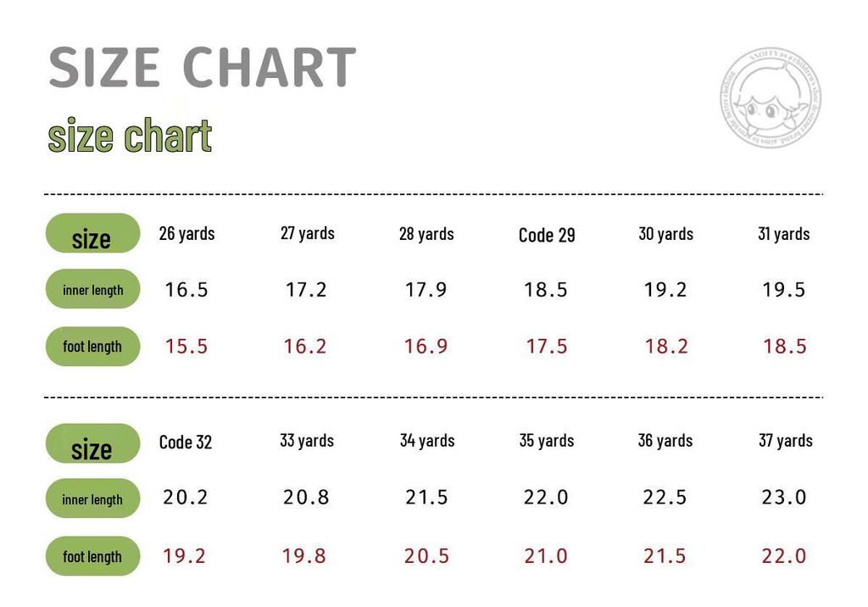Click the large gray 'SIZE CHART' title

(202, 67)
